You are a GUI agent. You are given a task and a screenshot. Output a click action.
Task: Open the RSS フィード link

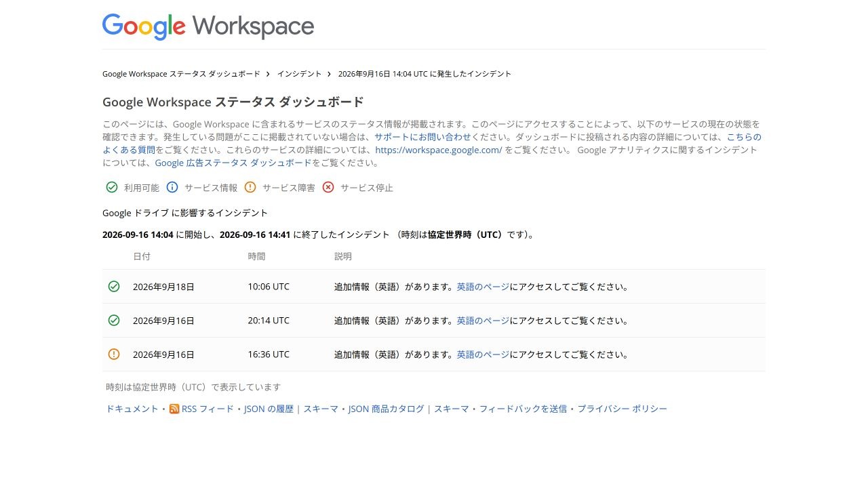(x=208, y=409)
